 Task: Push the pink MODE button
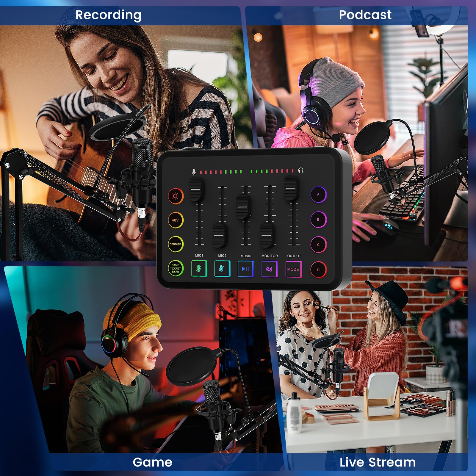(294, 269)
